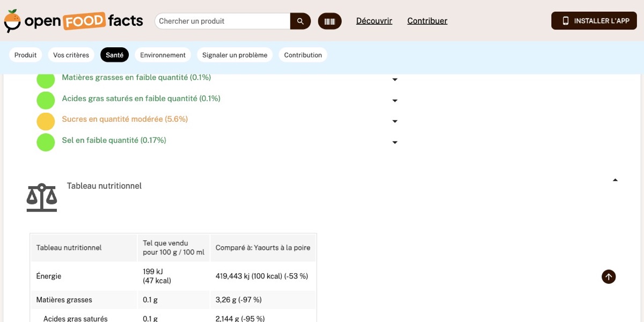Expand Acides gras saturés details arrow
This screenshot has width=644, height=322.
click(395, 101)
